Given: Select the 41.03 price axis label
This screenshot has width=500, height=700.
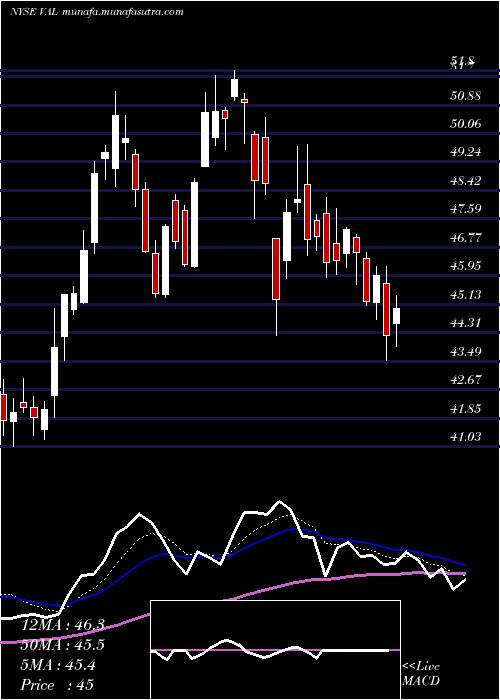Looking at the screenshot, I should (x=466, y=437).
